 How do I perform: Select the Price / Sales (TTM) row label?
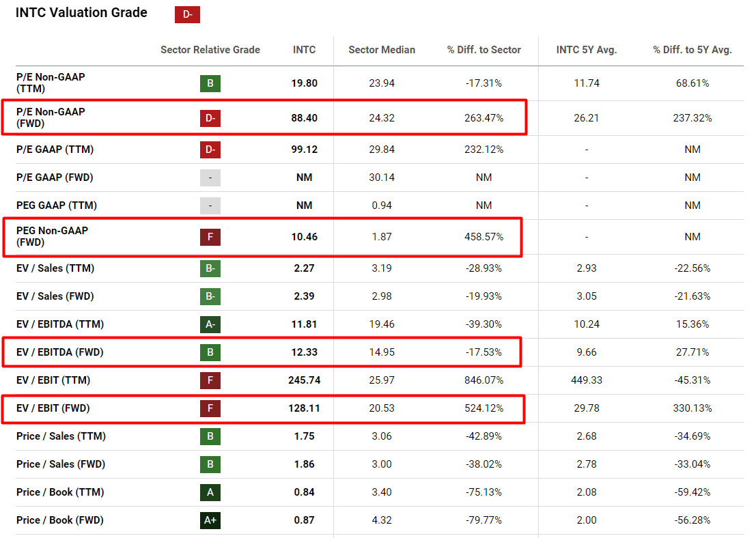click(61, 436)
